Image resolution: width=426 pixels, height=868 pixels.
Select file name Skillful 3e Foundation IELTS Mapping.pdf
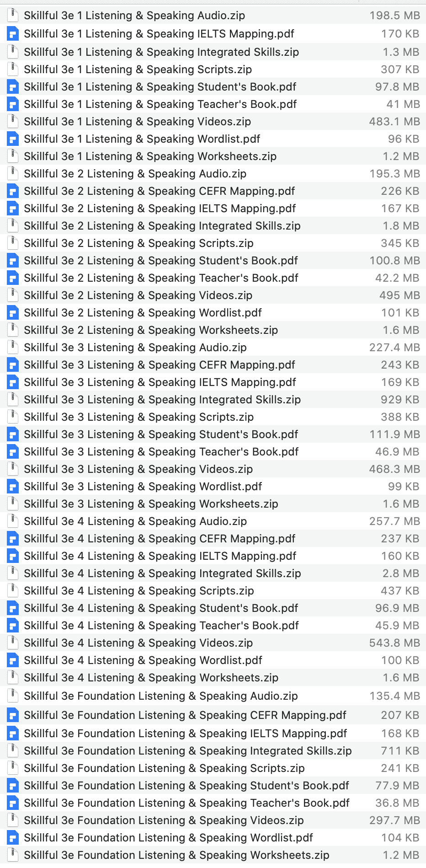[x=186, y=734]
